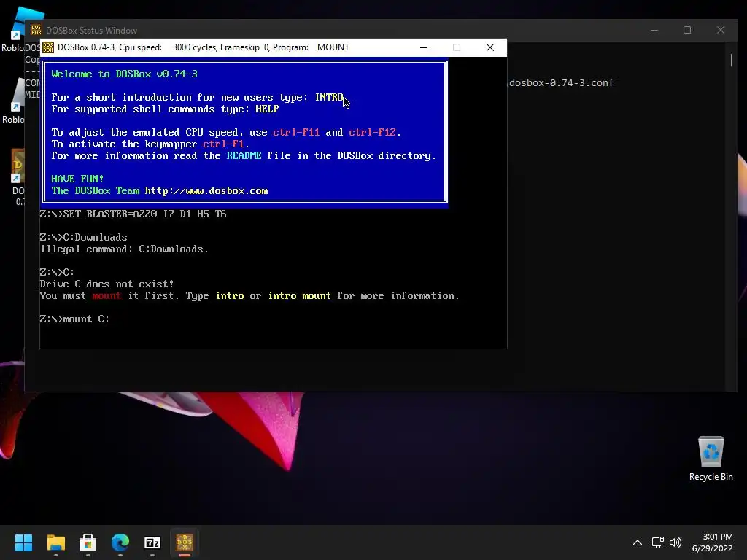Screen dimensions: 747x560
Task: Click the dosbox-0.74-3.conf text in Status Window
Action: [561, 83]
